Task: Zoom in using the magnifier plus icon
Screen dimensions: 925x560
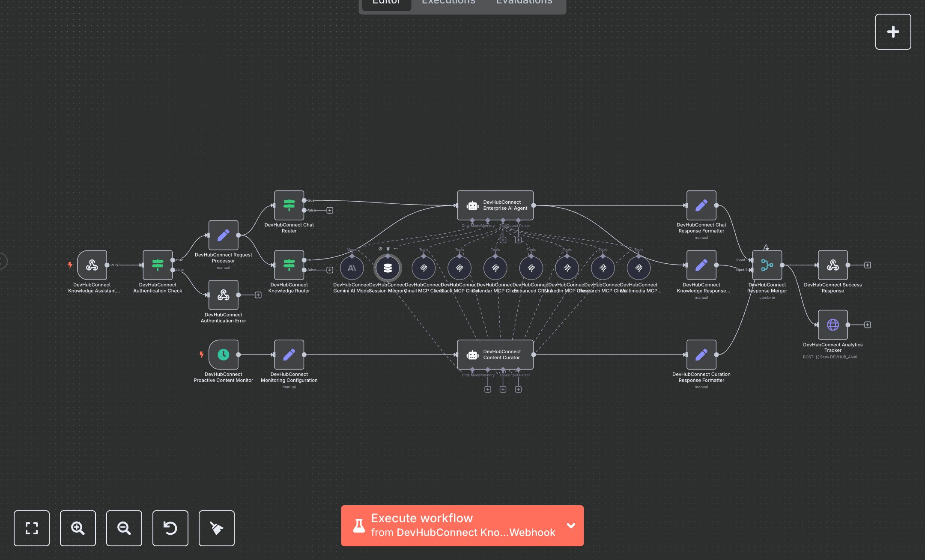Action: (x=78, y=528)
